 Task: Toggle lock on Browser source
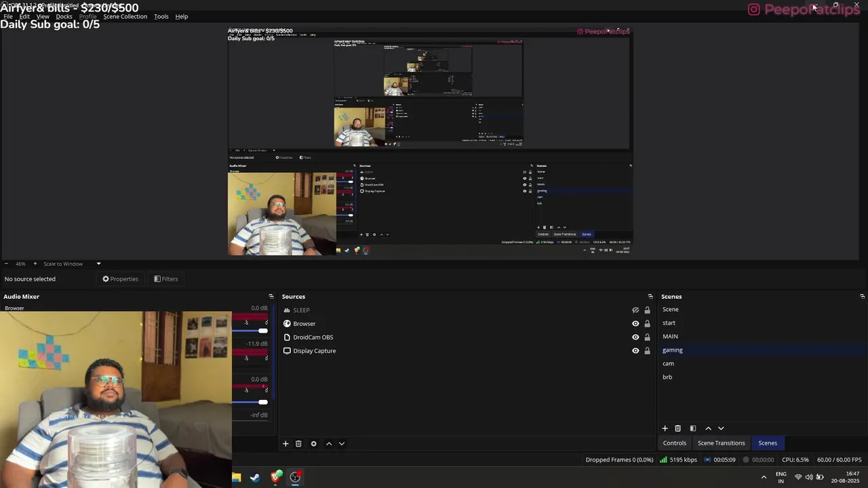point(647,324)
